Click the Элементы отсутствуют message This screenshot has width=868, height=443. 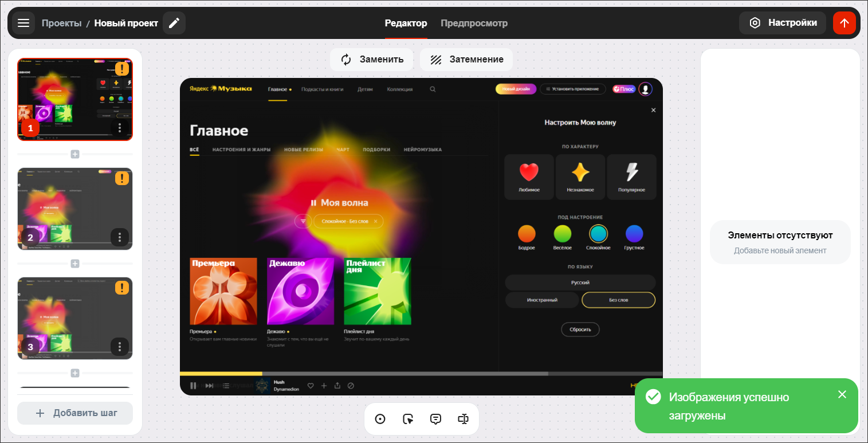(780, 235)
